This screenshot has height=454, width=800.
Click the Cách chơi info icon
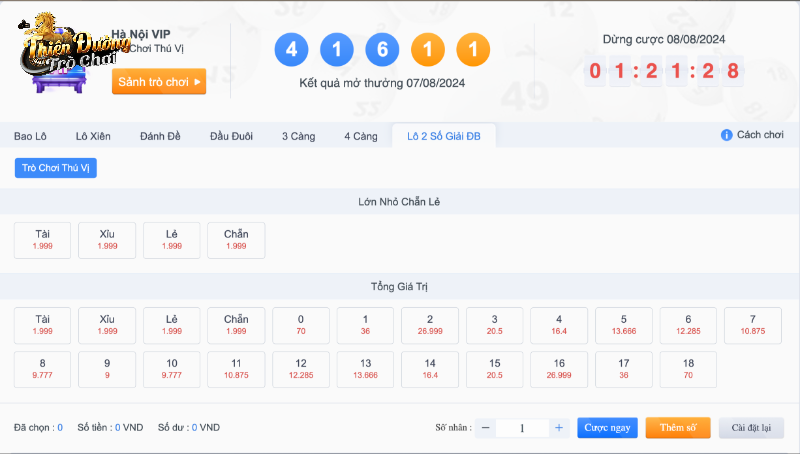pos(727,135)
